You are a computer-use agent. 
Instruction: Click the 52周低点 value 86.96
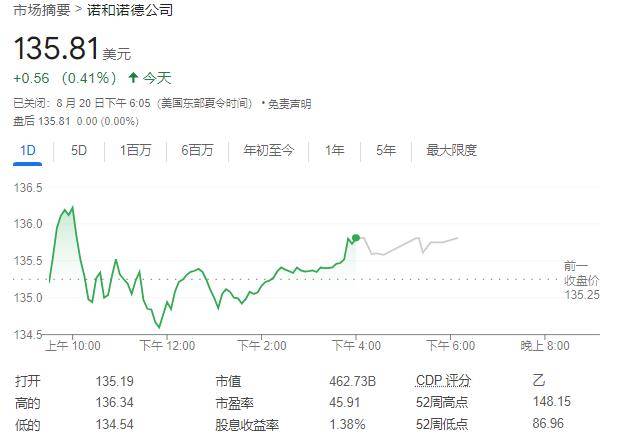548,423
